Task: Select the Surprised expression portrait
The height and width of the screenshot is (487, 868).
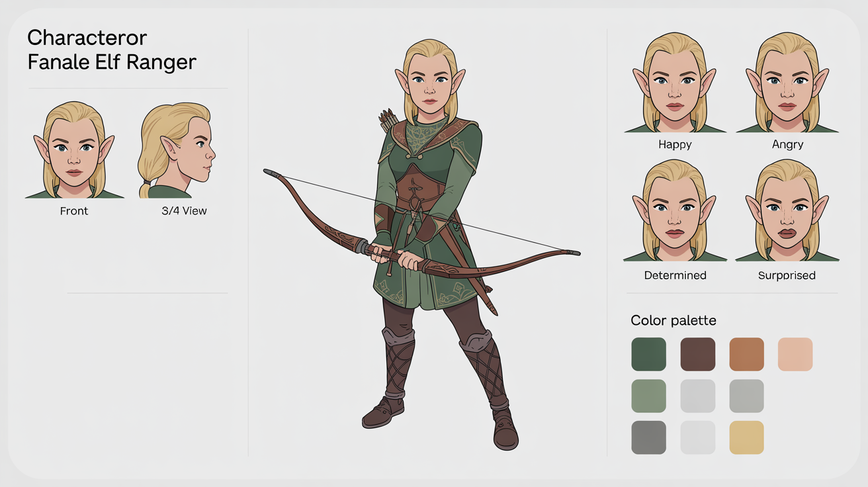Action: click(786, 212)
